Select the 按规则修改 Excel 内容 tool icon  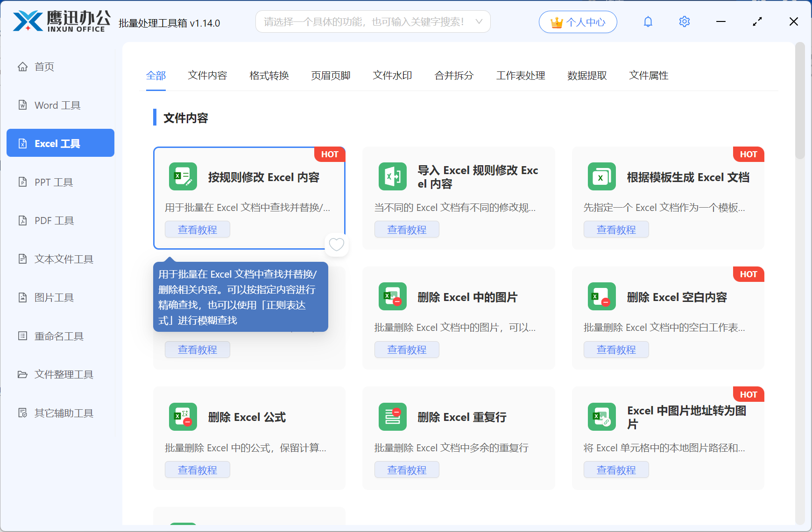183,177
